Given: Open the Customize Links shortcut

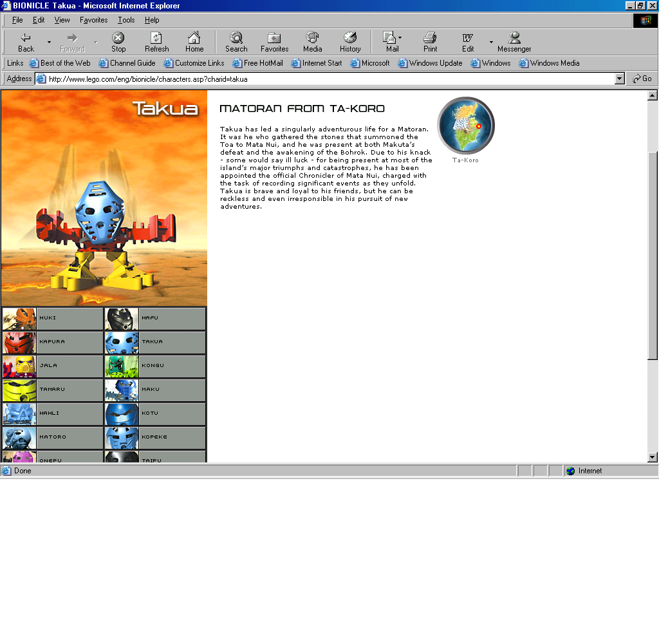Looking at the screenshot, I should click(194, 63).
